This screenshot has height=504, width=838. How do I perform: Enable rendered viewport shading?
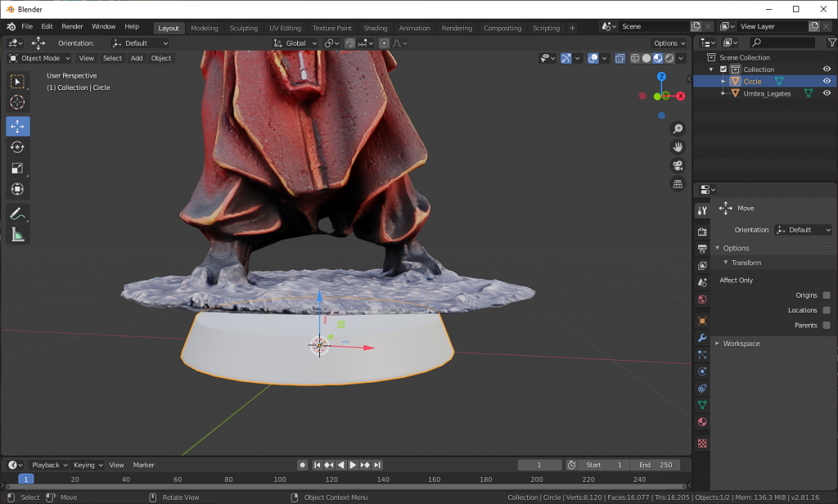[x=669, y=58]
